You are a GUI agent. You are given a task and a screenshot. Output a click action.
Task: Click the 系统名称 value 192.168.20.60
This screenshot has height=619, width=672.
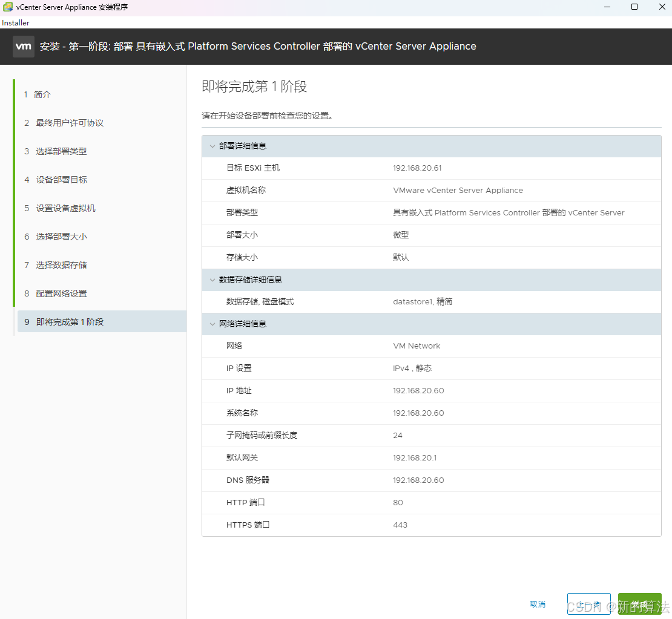click(x=418, y=413)
